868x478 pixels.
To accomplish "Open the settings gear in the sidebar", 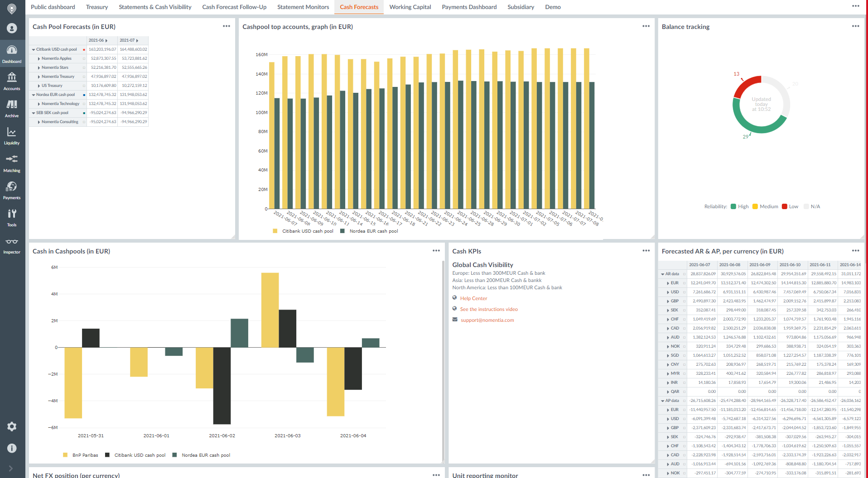I will pyautogui.click(x=12, y=426).
